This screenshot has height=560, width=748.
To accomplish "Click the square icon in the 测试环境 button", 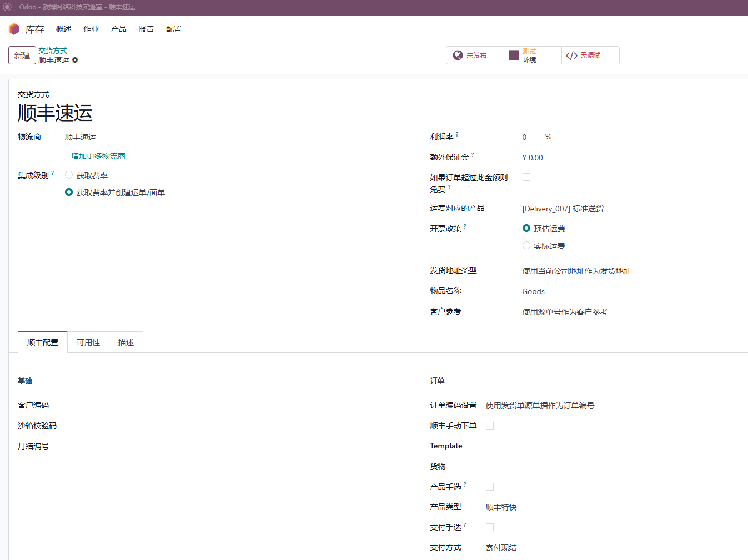I will (x=514, y=55).
